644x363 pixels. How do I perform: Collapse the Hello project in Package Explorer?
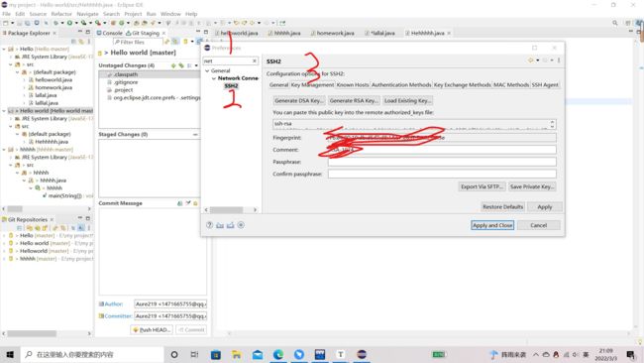(x=4, y=49)
